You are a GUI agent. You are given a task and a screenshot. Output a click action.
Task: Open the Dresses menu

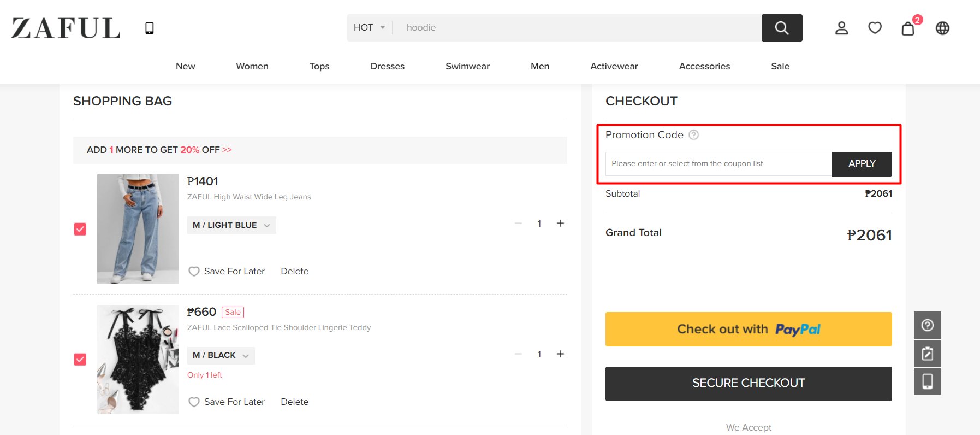point(388,66)
